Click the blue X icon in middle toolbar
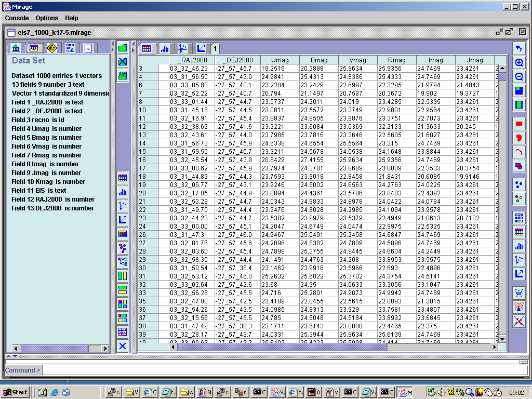Screen dimensions: 532x399 point(123,346)
